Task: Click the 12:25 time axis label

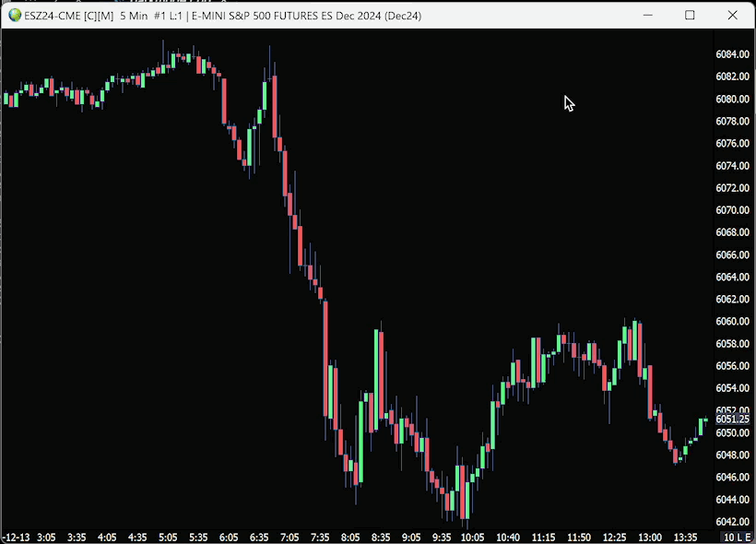Action: click(614, 538)
